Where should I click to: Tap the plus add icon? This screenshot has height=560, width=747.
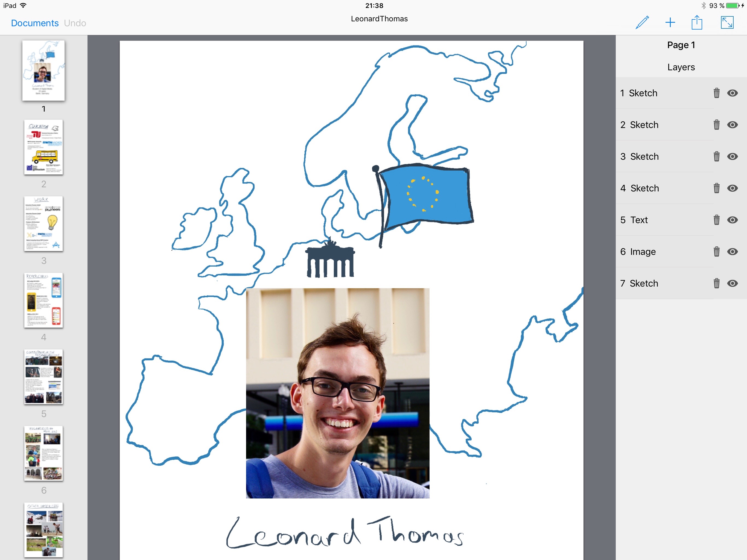[x=670, y=23]
